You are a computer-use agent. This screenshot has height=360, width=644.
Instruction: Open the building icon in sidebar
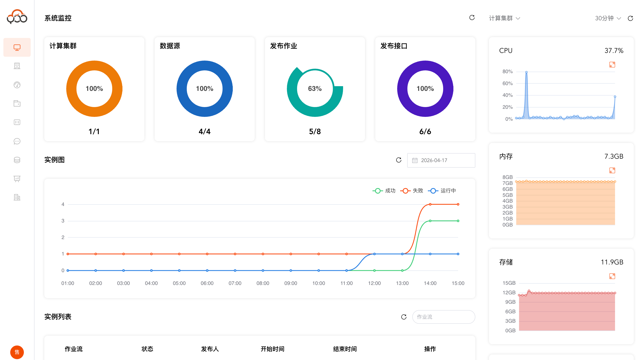click(x=17, y=66)
